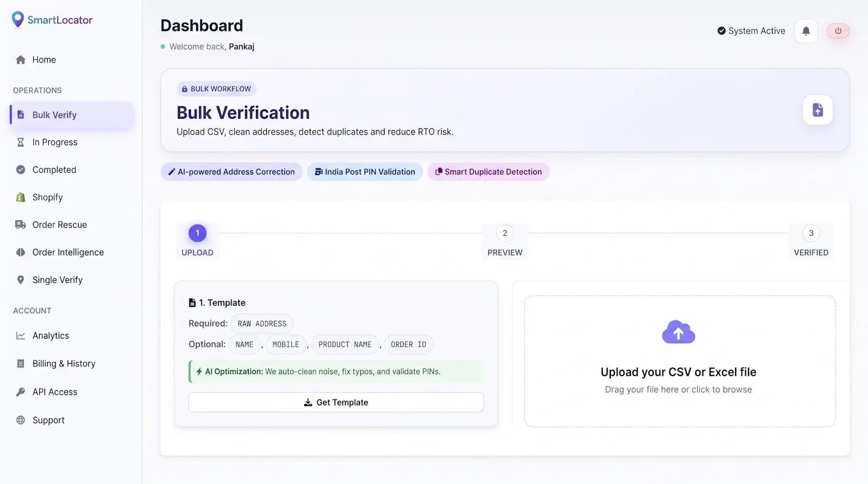
Task: Click the Single Verify location pin icon
Action: tap(21, 280)
